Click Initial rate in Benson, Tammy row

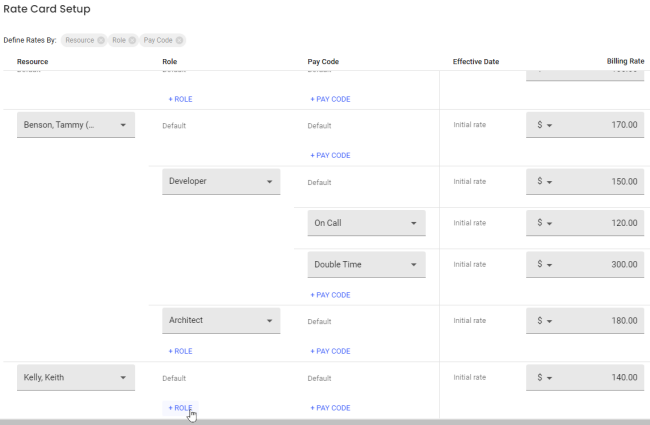point(469,124)
